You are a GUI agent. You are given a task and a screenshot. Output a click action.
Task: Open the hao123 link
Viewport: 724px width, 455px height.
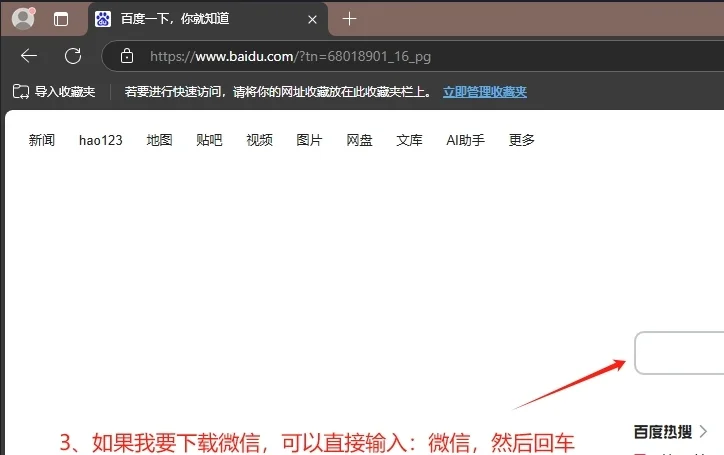[101, 140]
